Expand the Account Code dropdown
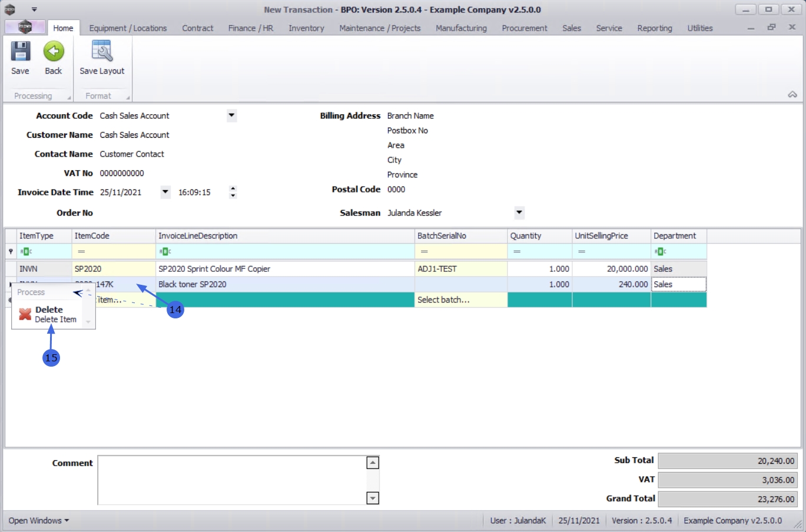Image resolution: width=806 pixels, height=532 pixels. pos(232,115)
